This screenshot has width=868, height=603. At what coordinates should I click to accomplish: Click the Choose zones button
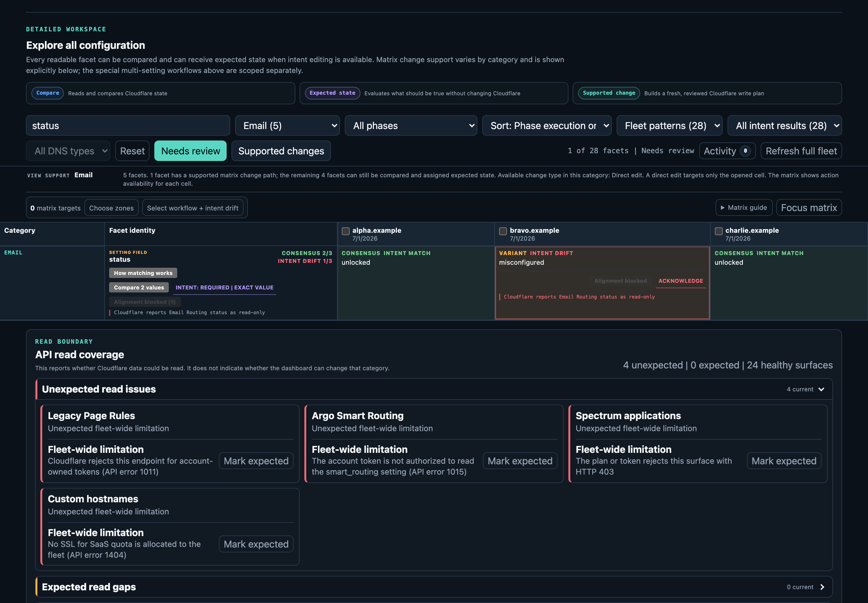pos(112,208)
